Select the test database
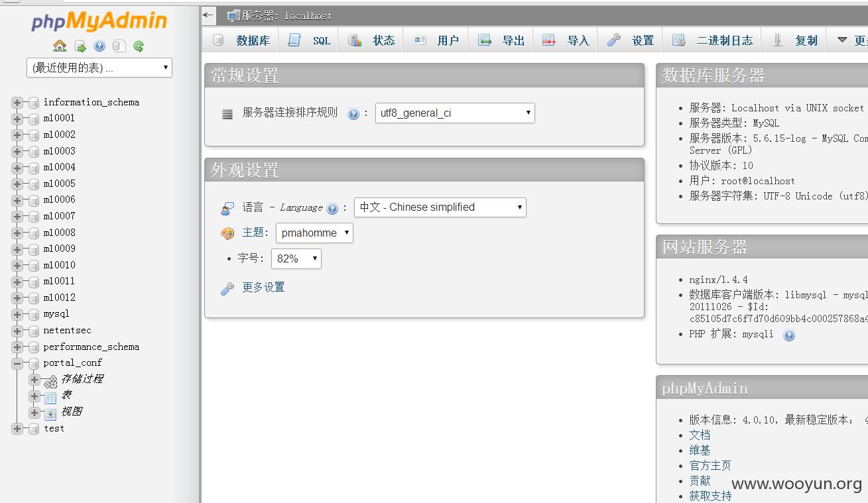The image size is (868, 503). point(54,428)
